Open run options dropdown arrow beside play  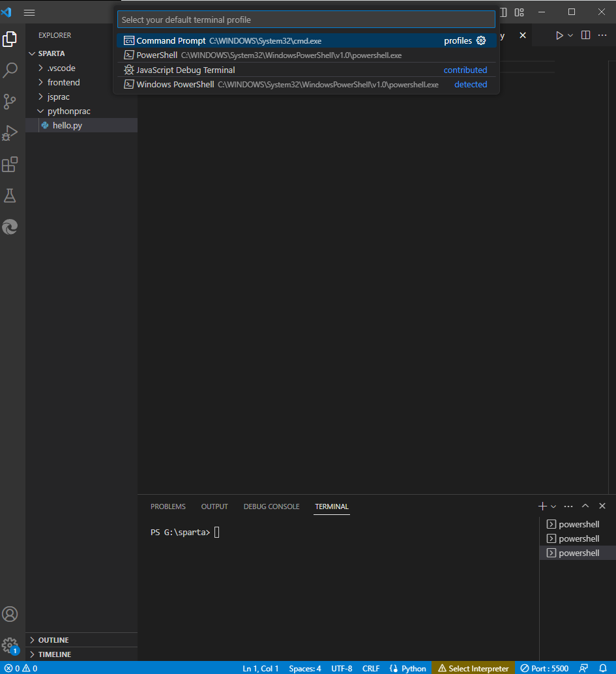coord(570,35)
